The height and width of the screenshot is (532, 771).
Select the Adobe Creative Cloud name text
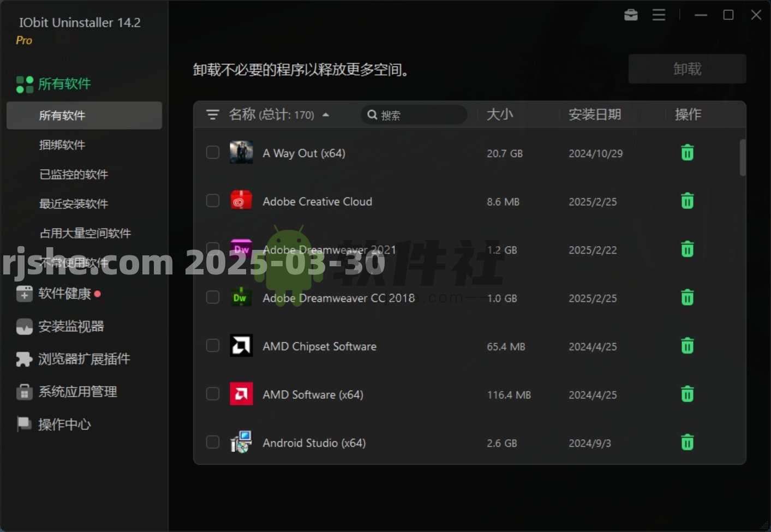click(x=317, y=201)
